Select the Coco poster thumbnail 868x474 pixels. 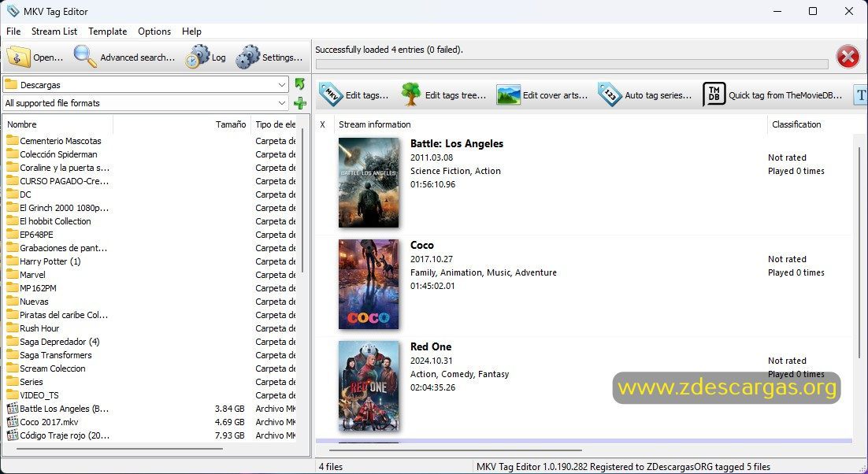coord(369,284)
